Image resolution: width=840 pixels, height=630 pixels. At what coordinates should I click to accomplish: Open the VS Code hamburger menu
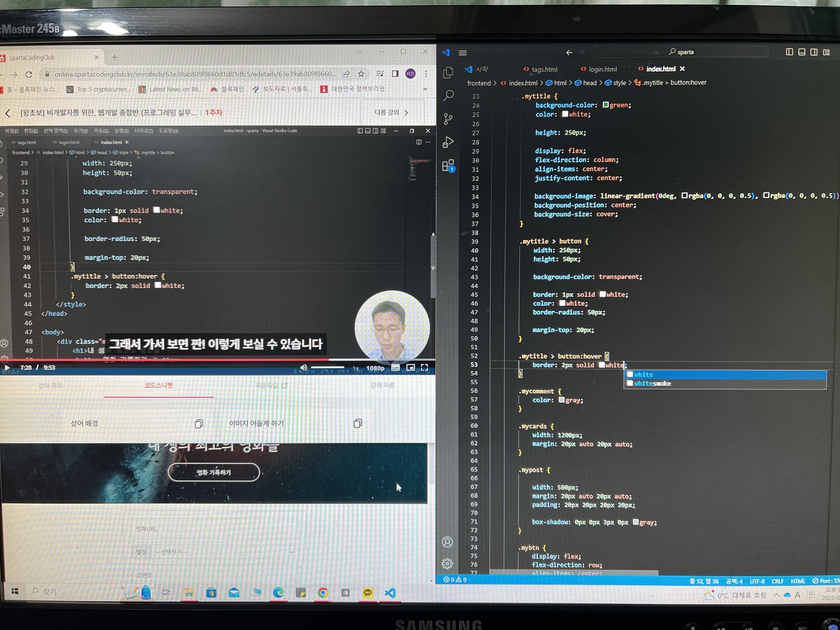pos(462,53)
